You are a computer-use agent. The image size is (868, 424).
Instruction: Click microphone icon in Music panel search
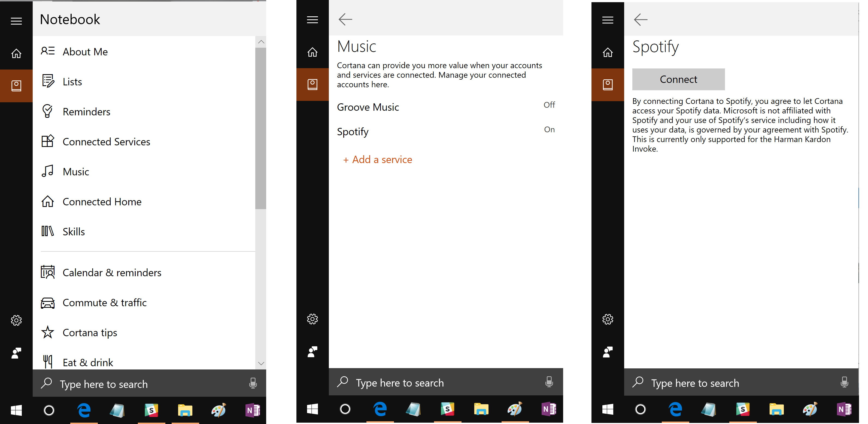(x=549, y=382)
